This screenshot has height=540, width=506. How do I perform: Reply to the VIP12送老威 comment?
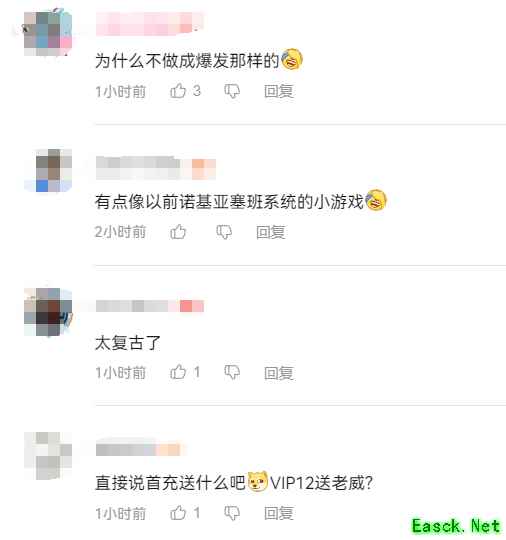(279, 513)
